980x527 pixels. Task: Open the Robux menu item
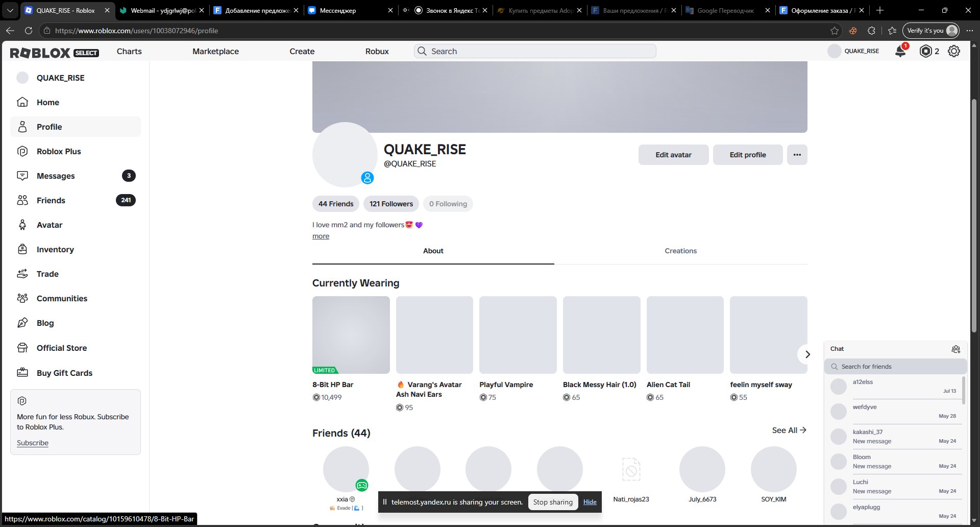(377, 51)
